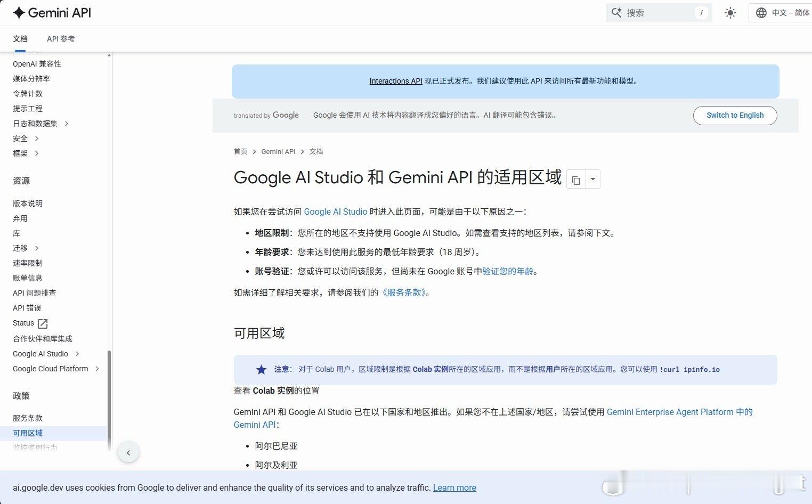Click the translated by Google logo

click(x=266, y=115)
